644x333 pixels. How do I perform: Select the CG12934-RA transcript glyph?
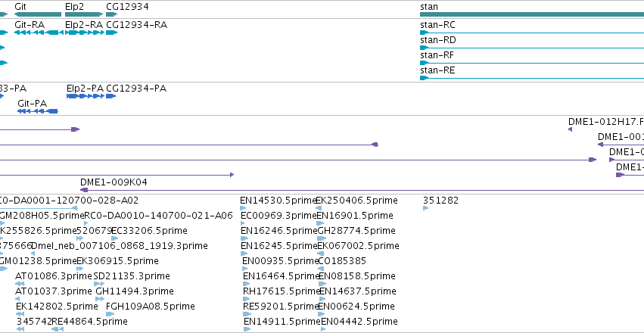point(112,33)
